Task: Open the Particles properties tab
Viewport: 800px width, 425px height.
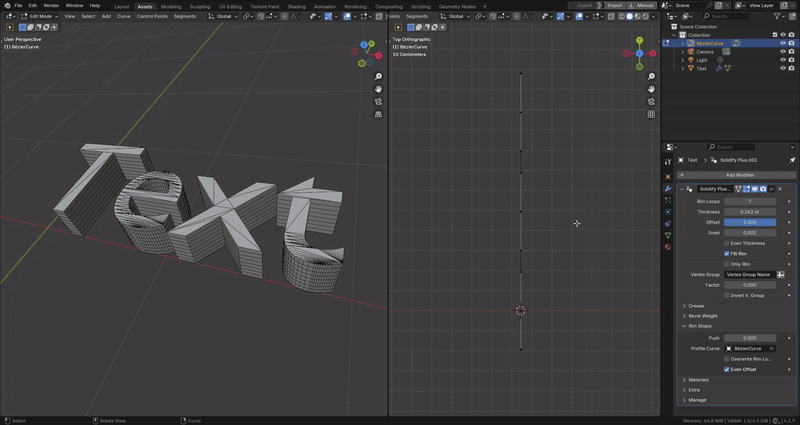Action: click(668, 200)
